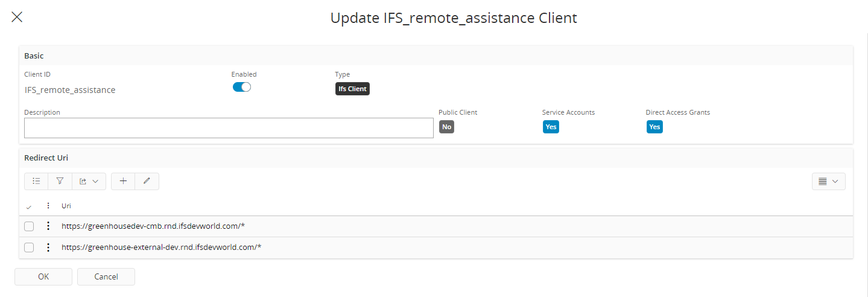Click the Uri column header
The width and height of the screenshot is (868, 297).
pyautogui.click(x=66, y=206)
